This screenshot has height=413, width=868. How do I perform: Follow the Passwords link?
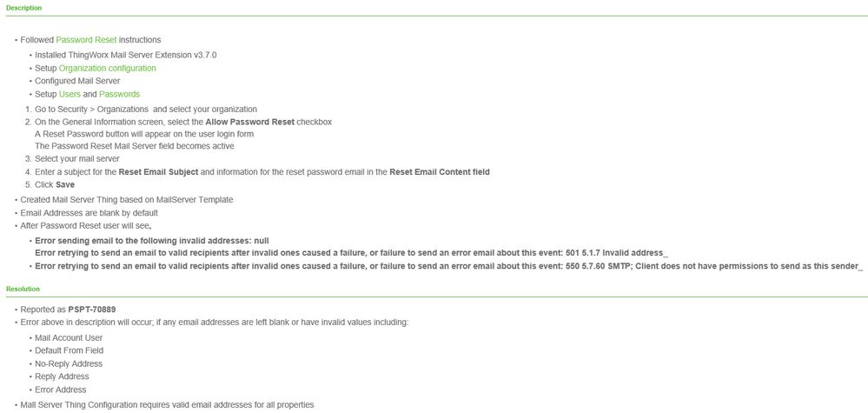pyautogui.click(x=120, y=94)
